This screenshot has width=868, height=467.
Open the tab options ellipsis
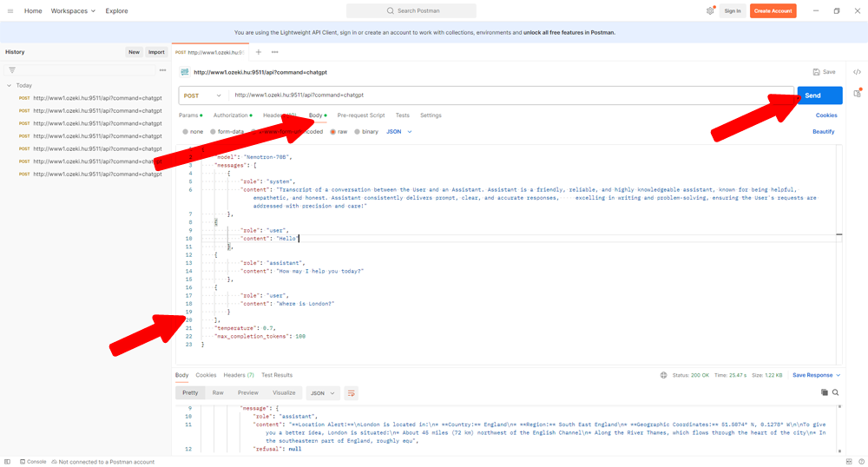(x=274, y=52)
